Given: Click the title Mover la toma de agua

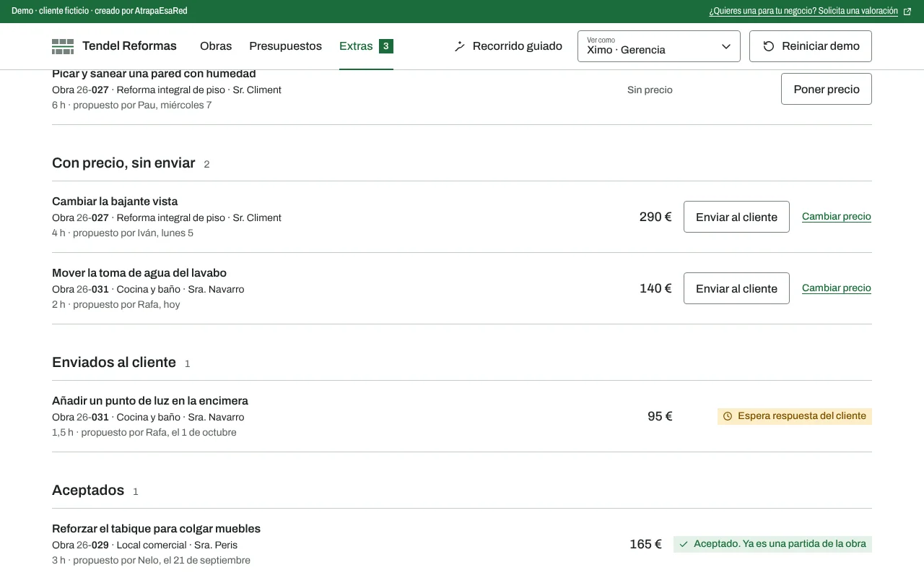Looking at the screenshot, I should [139, 273].
